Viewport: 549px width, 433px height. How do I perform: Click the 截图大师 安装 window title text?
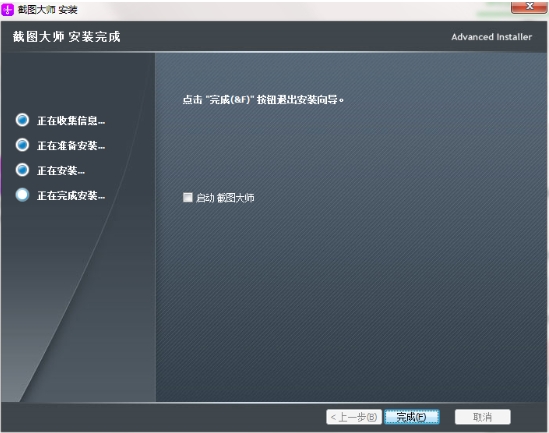[47, 10]
